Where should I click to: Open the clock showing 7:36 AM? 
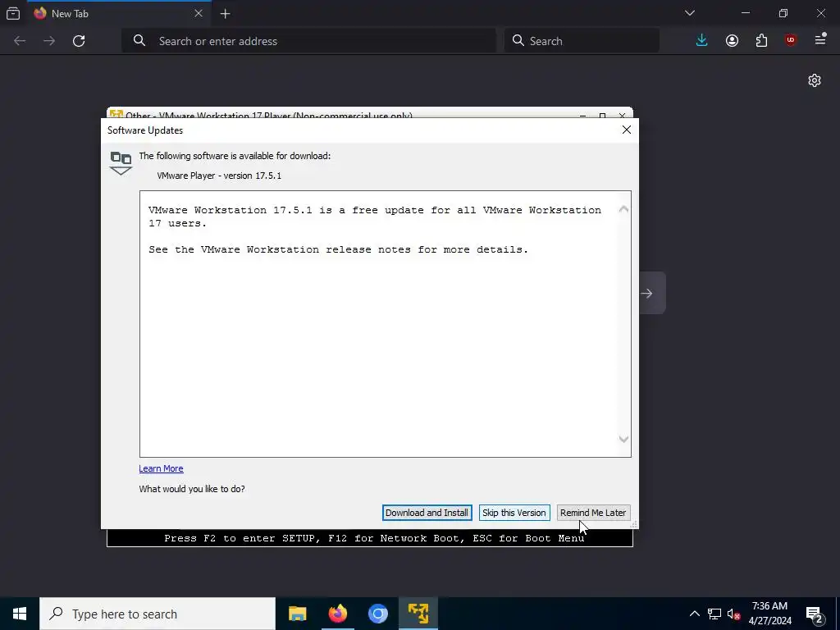[769, 614]
